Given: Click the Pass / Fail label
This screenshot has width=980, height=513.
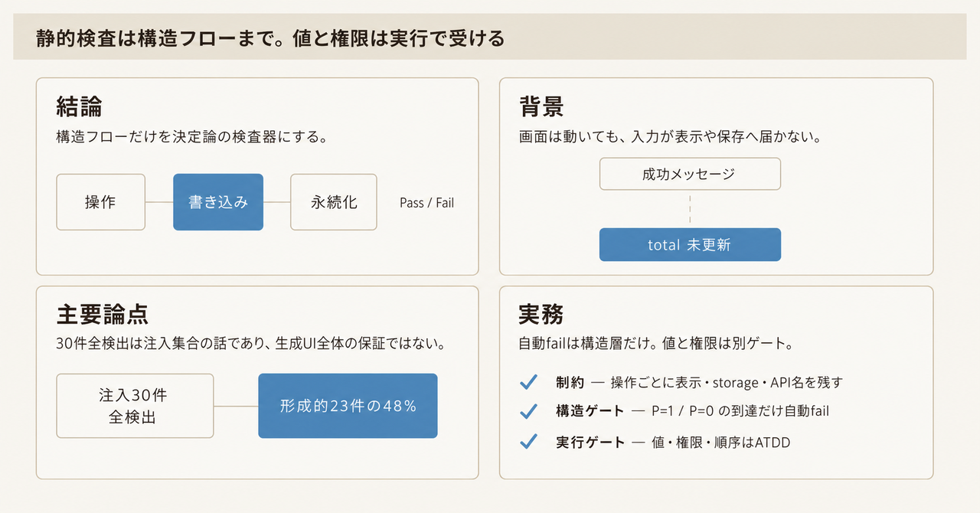Looking at the screenshot, I should tap(426, 203).
